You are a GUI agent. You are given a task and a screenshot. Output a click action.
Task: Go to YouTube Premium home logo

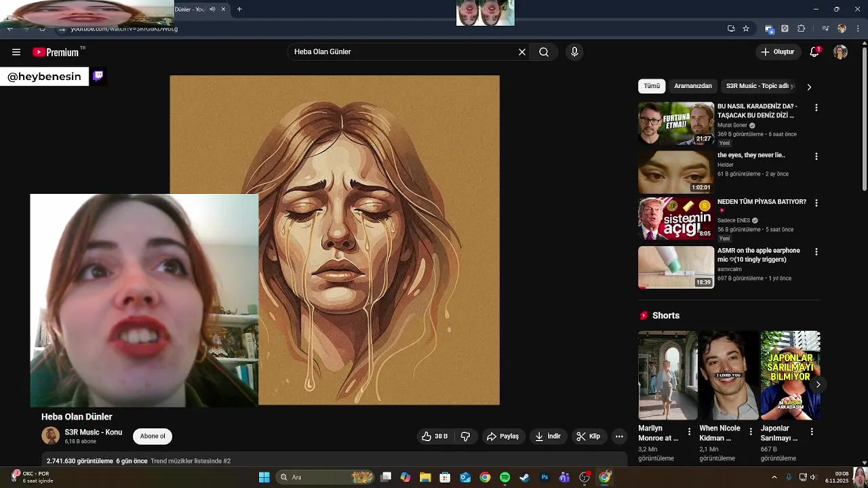[x=56, y=52]
